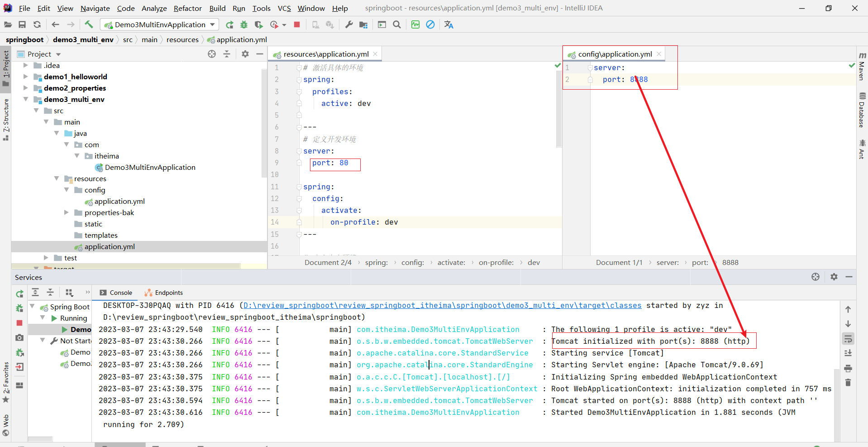Clear console output with the trash icon
The width and height of the screenshot is (868, 447).
click(x=848, y=383)
